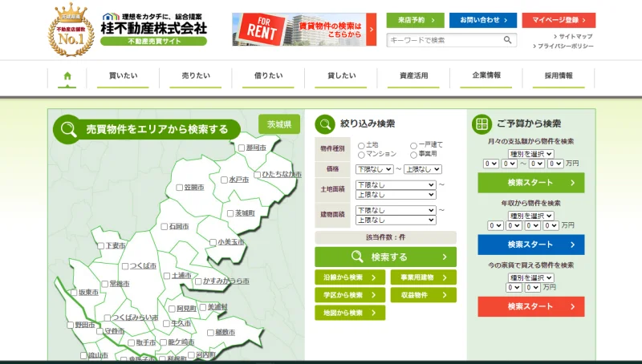Image resolution: width=642 pixels, height=364 pixels.
Task: Check the 稲敷市 checkbox
Action: (x=210, y=333)
